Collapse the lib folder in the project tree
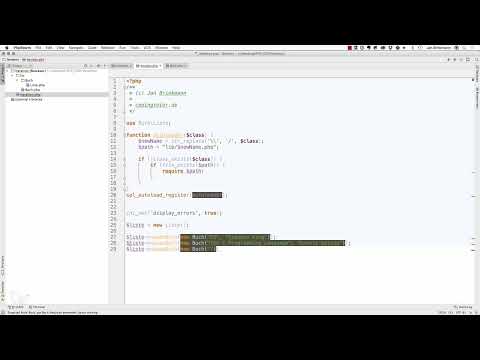 [13, 76]
